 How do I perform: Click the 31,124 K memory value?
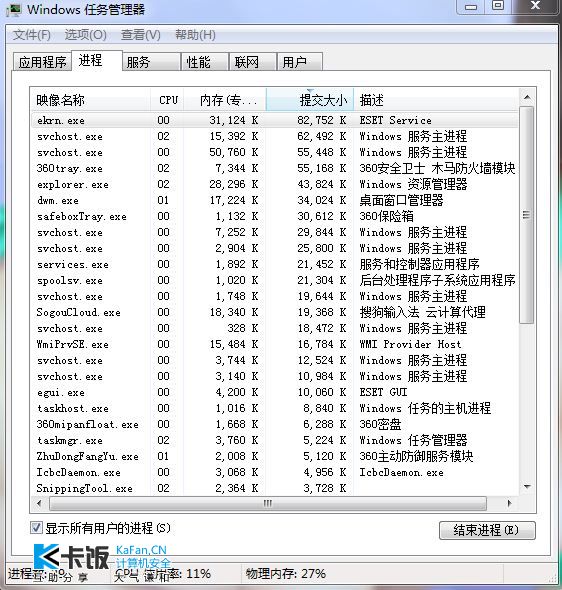click(x=234, y=120)
